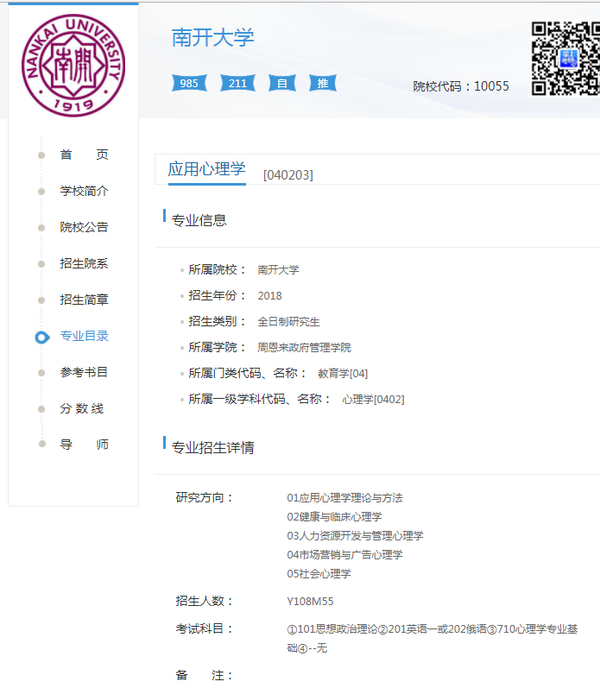
Task: Click the 211 badge
Action: (x=237, y=83)
